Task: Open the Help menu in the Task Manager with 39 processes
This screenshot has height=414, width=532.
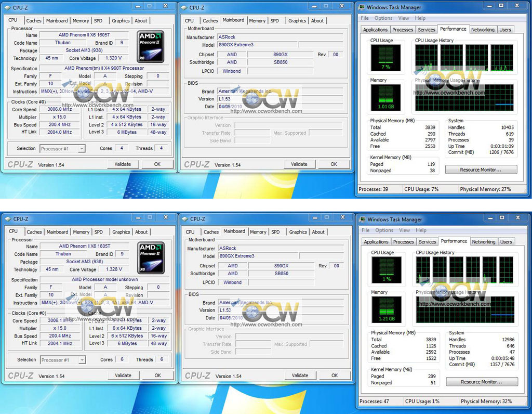Action: (x=420, y=18)
